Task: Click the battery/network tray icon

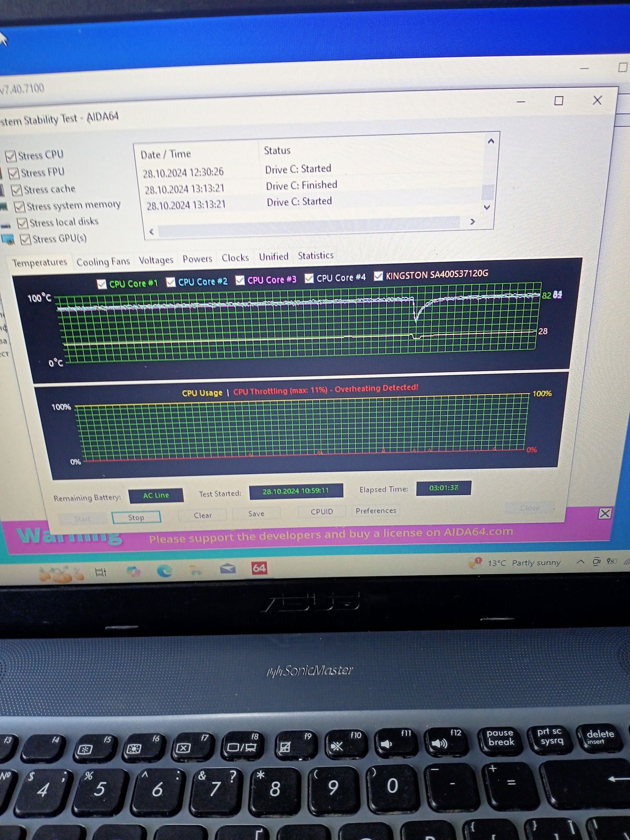Action: [612, 561]
